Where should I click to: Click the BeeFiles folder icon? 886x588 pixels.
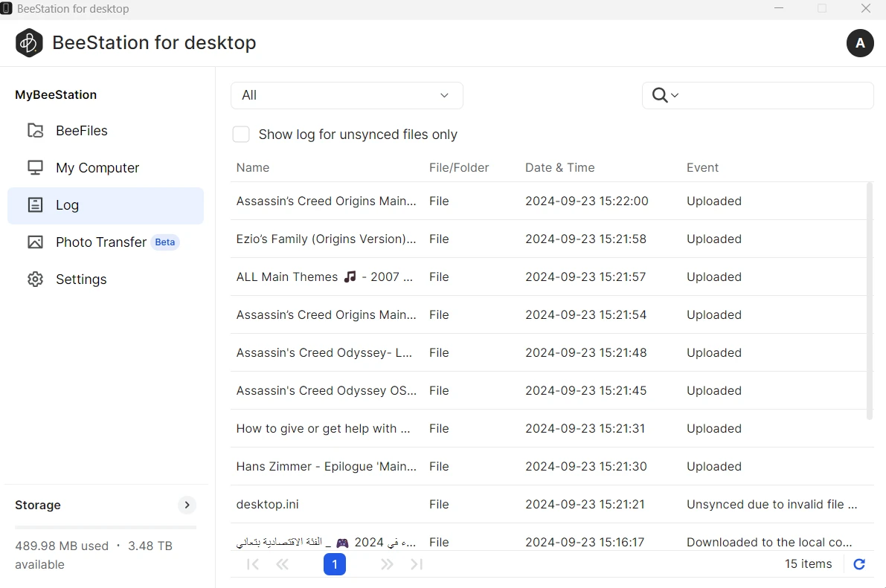(x=35, y=131)
